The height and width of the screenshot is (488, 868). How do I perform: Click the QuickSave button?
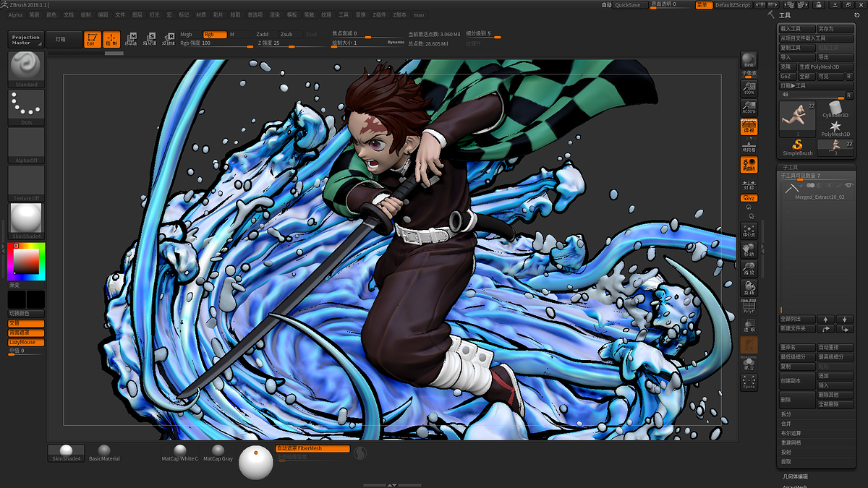(x=631, y=5)
